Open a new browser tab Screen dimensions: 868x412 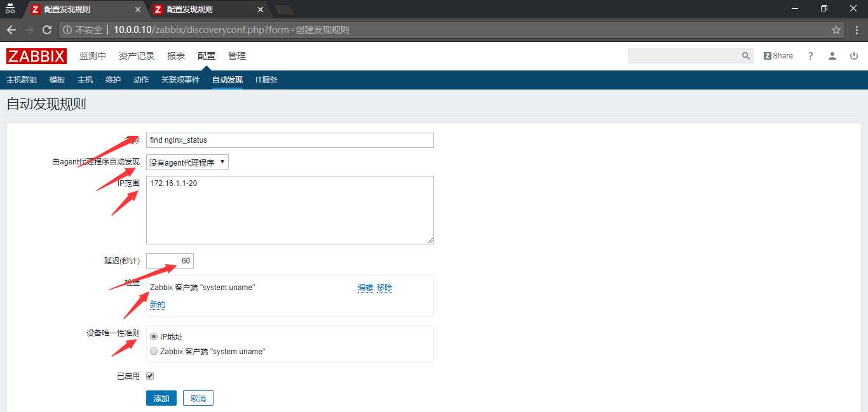point(283,10)
